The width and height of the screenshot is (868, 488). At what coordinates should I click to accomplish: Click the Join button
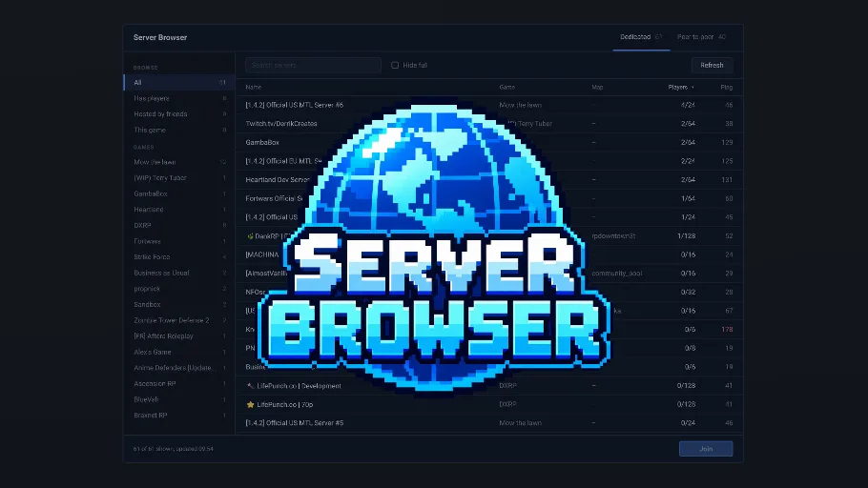click(x=706, y=449)
